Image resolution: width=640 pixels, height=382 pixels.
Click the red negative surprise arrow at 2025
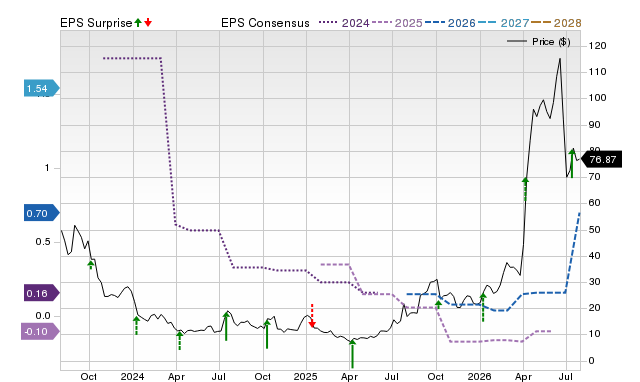point(312,315)
